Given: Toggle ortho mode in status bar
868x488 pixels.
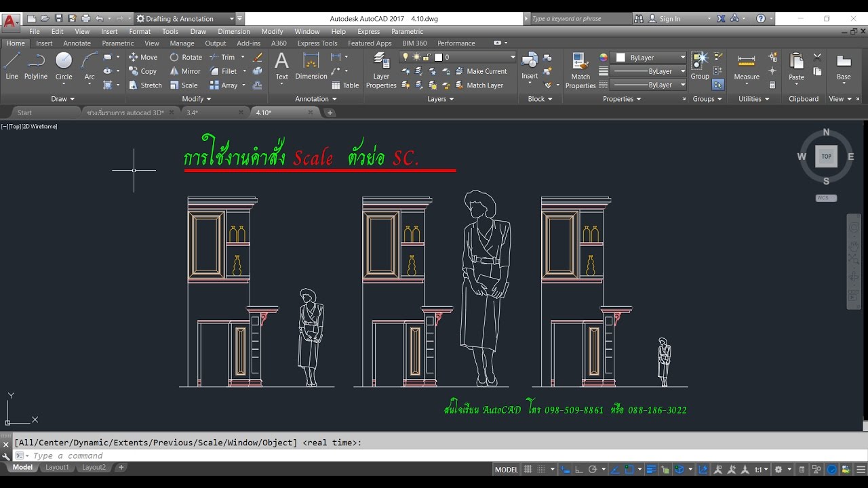Looking at the screenshot, I should [578, 469].
